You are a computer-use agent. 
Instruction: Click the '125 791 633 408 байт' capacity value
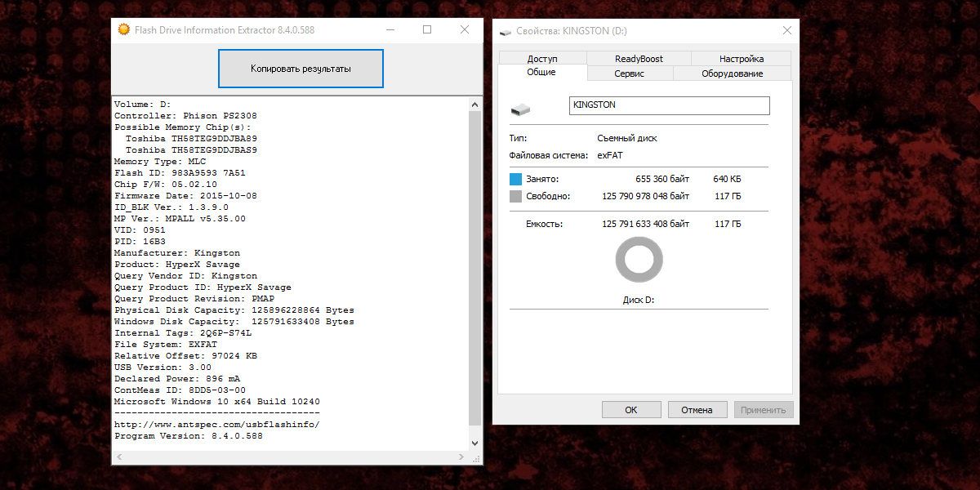pyautogui.click(x=646, y=224)
